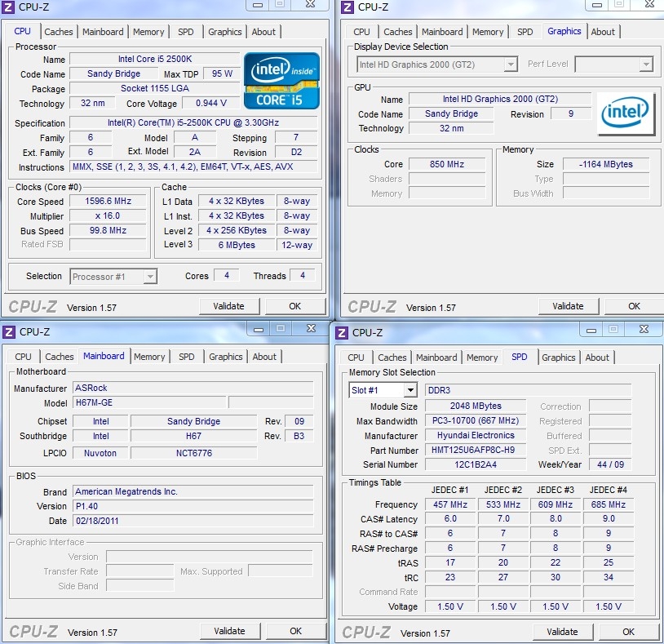This screenshot has height=644, width=664.
Task: Click the Intel Core i5 inside logo
Action: pos(281,80)
